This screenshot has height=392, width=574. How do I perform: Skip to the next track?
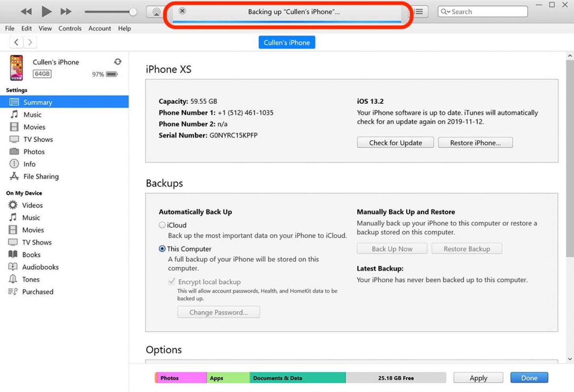pos(66,11)
